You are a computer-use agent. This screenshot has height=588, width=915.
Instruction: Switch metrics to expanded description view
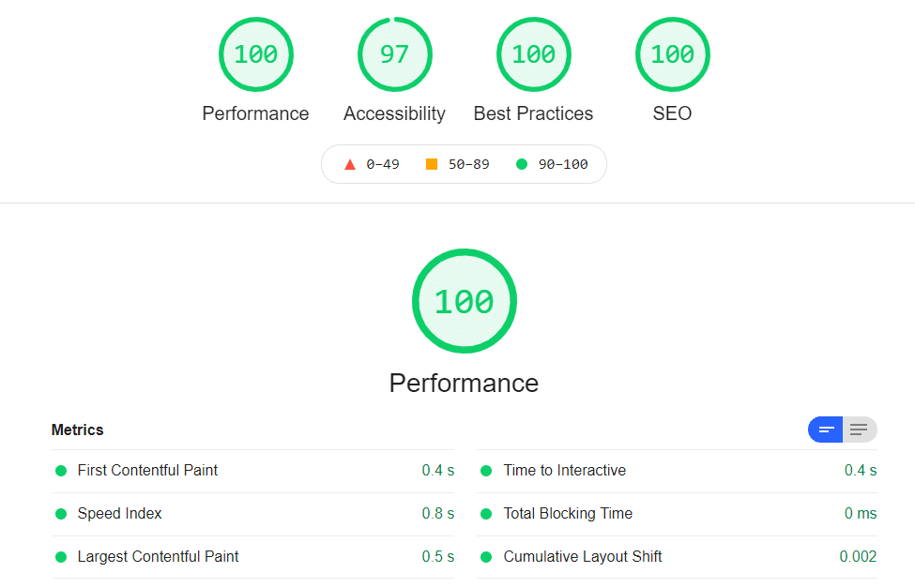860,430
